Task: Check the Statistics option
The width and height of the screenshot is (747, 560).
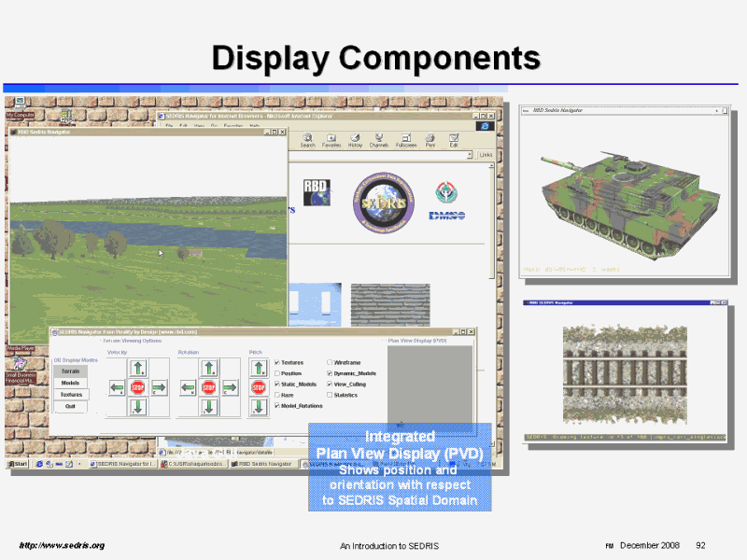Action: coord(330,395)
